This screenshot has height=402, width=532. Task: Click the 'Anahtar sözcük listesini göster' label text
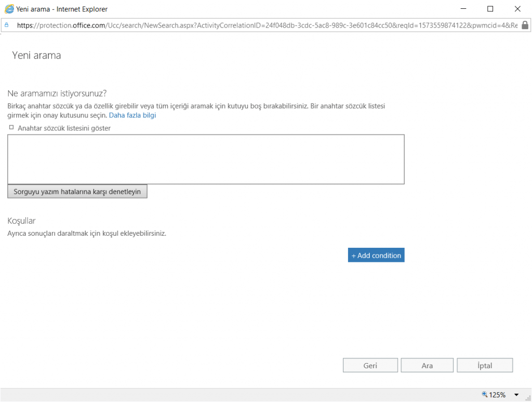(x=64, y=128)
